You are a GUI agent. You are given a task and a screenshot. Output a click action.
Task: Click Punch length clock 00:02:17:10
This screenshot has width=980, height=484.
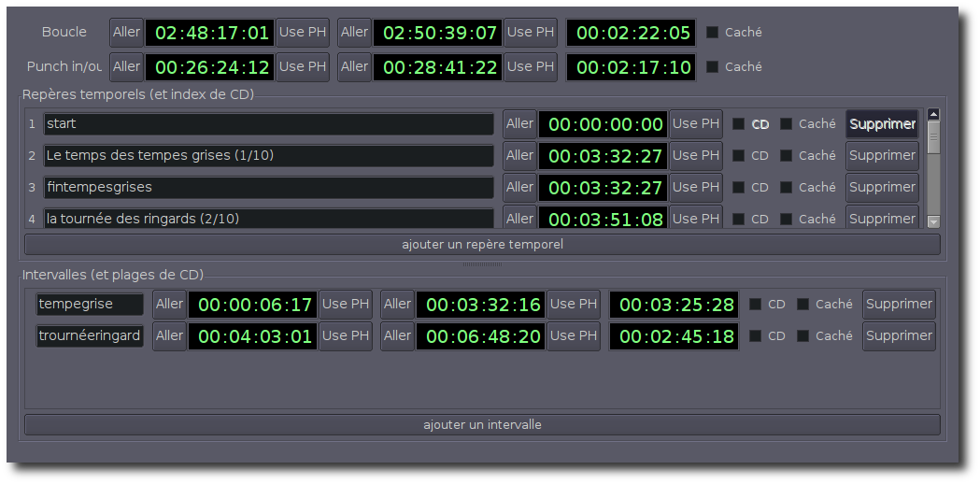[631, 67]
